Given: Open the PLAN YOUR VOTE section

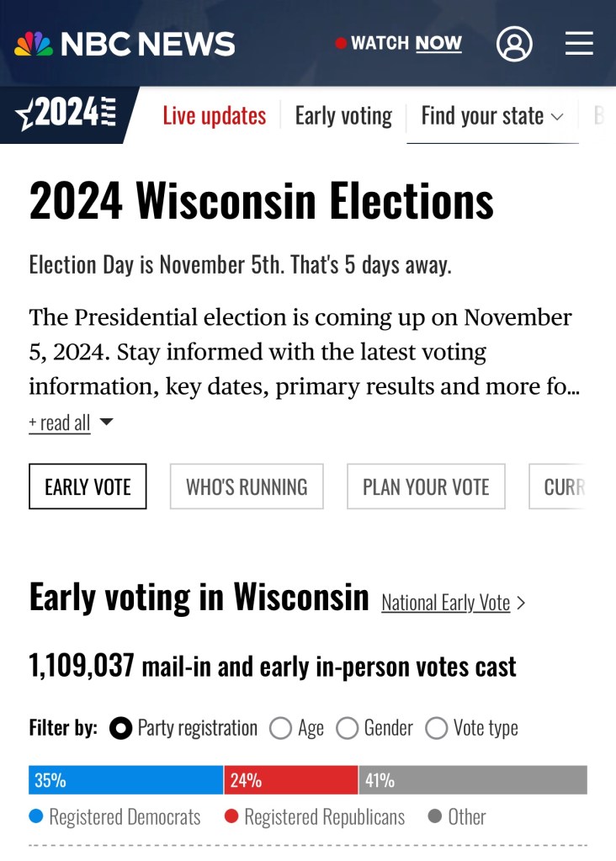Looking at the screenshot, I should [426, 486].
